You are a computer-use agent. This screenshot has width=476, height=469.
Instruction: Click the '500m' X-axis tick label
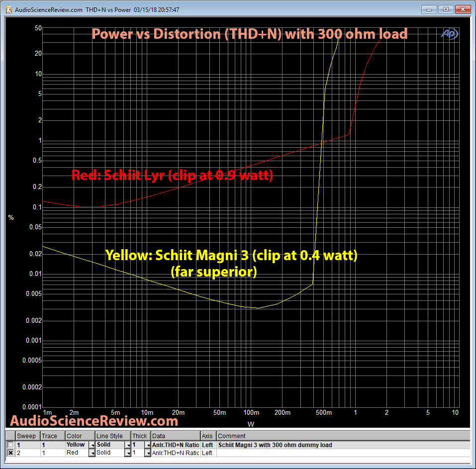pos(324,413)
